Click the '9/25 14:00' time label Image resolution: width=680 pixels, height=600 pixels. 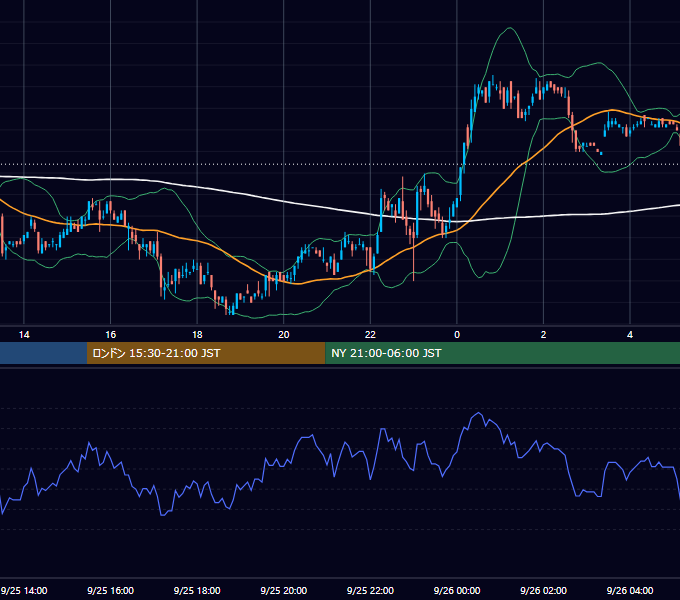pos(24,590)
